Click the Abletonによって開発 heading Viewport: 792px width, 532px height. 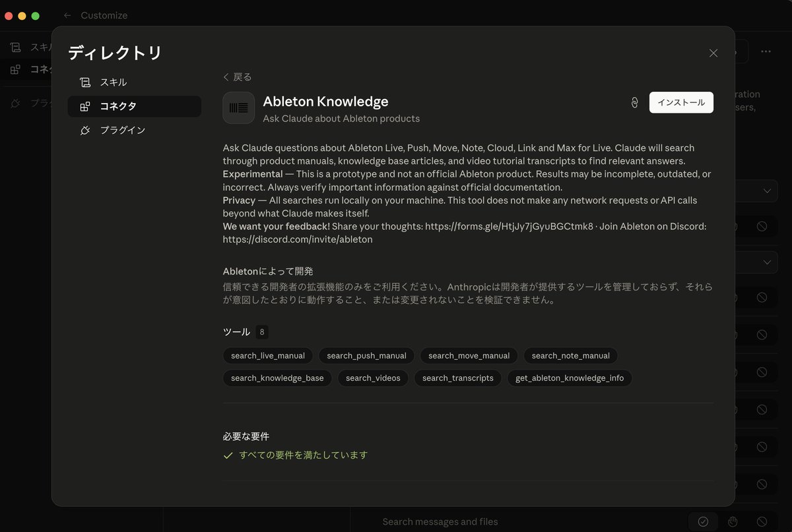click(x=268, y=271)
